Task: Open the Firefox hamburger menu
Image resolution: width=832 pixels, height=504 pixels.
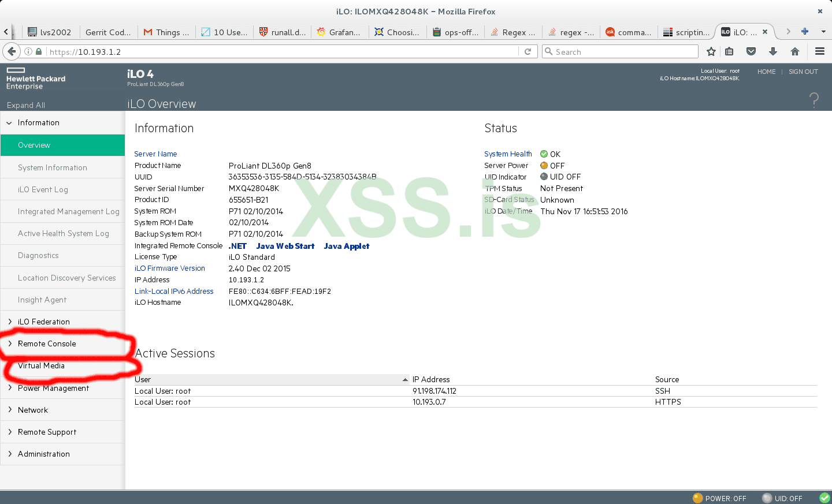Action: coord(820,51)
